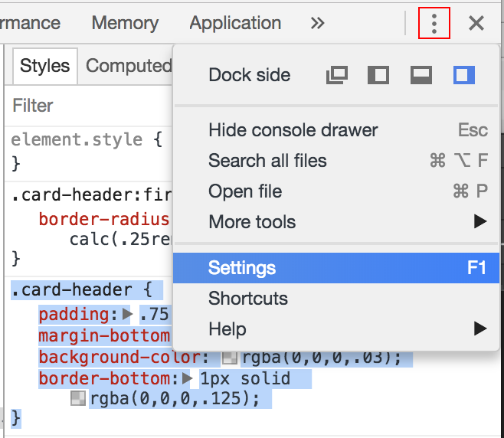Click the rgba(0,0,0,.125) border color swatch
This screenshot has height=438, width=504.
[78, 398]
